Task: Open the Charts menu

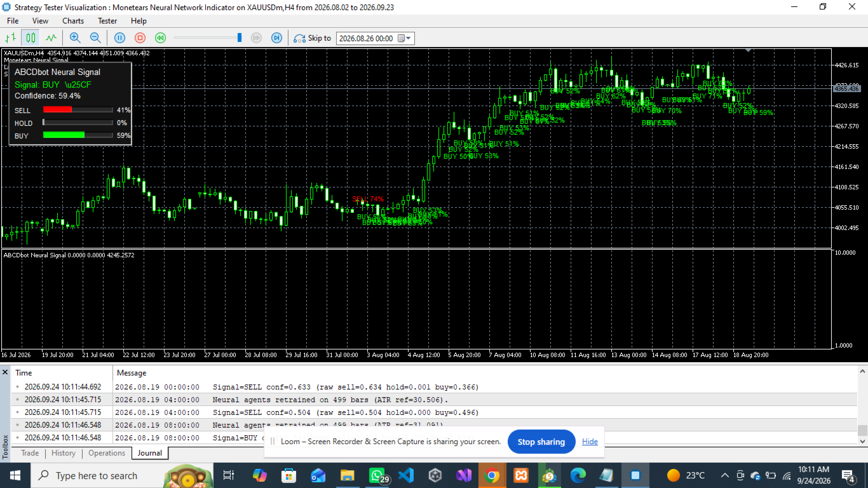Action: [73, 21]
